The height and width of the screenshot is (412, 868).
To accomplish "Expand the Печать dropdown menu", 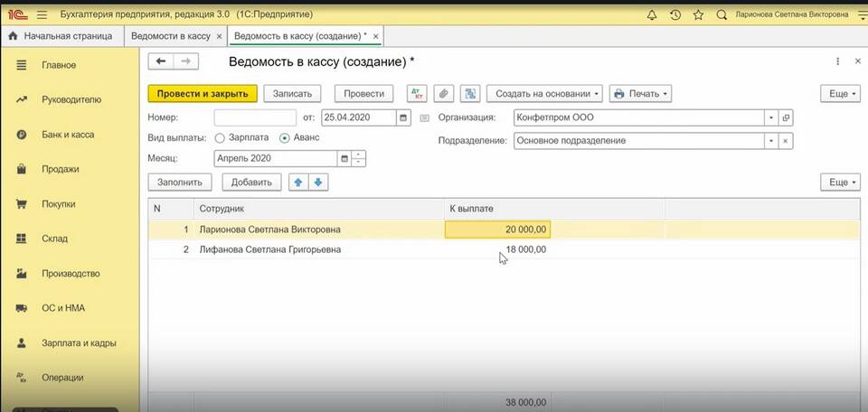I will 640,94.
